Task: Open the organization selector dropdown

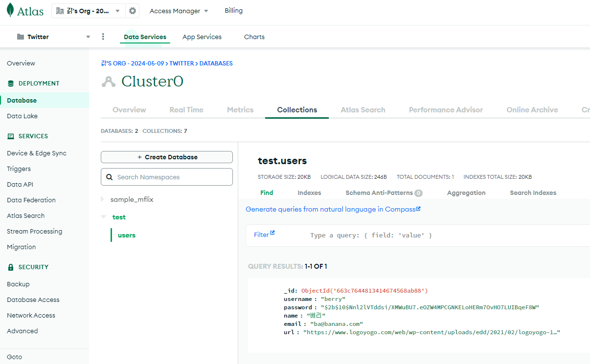Action: click(x=88, y=11)
